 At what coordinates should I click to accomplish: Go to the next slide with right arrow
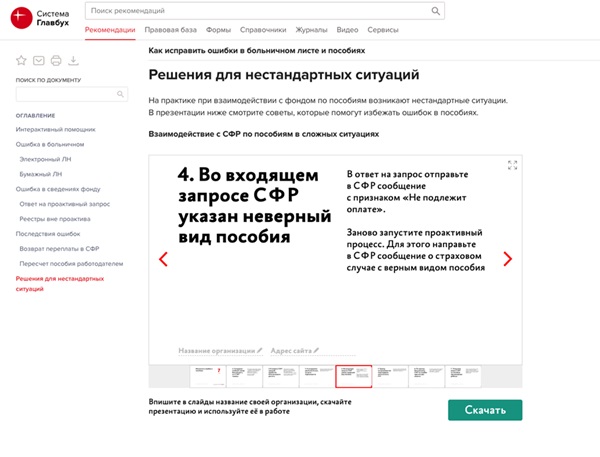click(507, 259)
